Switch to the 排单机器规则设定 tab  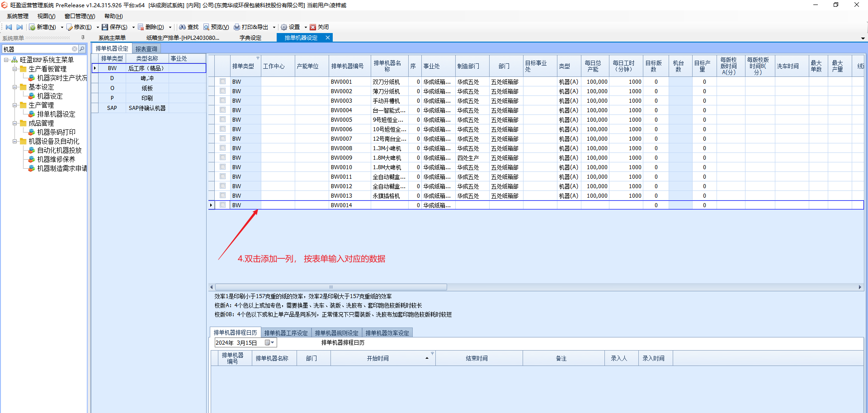point(337,333)
